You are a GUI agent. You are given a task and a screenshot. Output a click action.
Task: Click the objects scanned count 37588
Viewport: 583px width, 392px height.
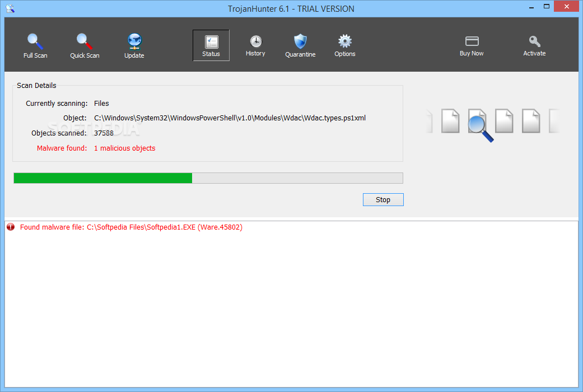[104, 133]
